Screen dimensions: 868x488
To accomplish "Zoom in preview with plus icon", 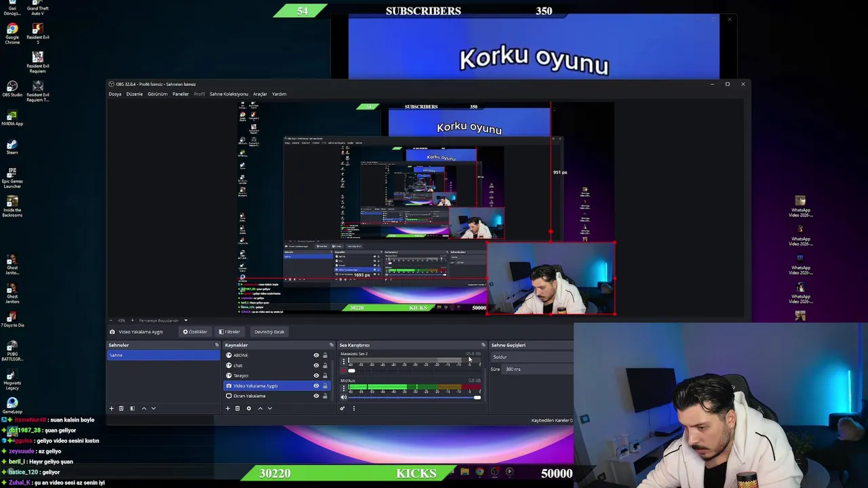I will [133, 321].
